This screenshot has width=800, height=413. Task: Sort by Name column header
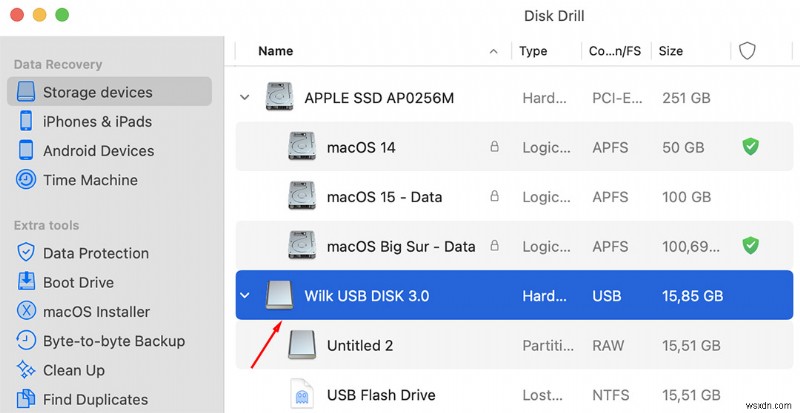pyautogui.click(x=276, y=51)
